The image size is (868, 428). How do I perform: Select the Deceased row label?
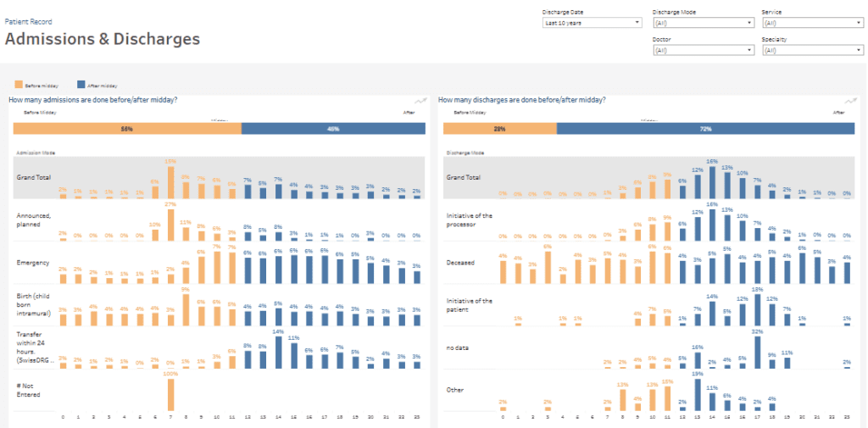click(x=460, y=263)
